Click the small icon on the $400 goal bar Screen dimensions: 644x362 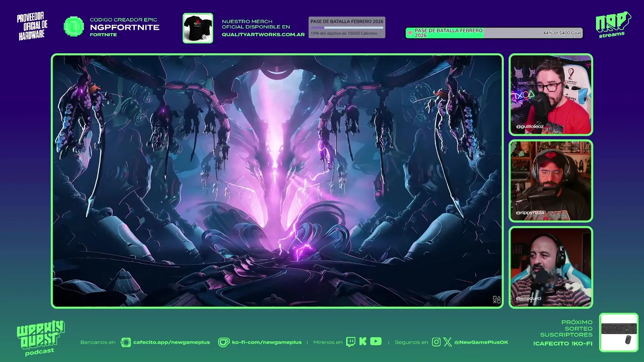(x=410, y=33)
